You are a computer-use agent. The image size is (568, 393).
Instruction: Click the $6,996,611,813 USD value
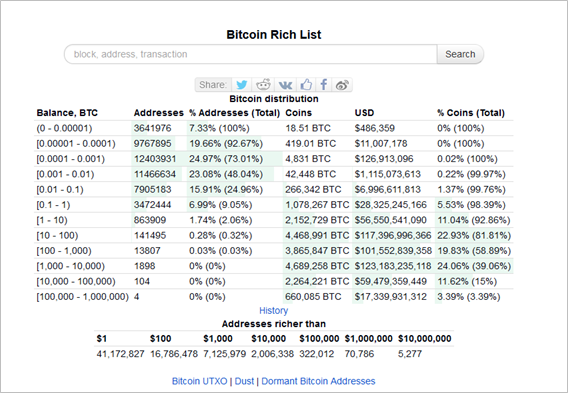pos(388,189)
